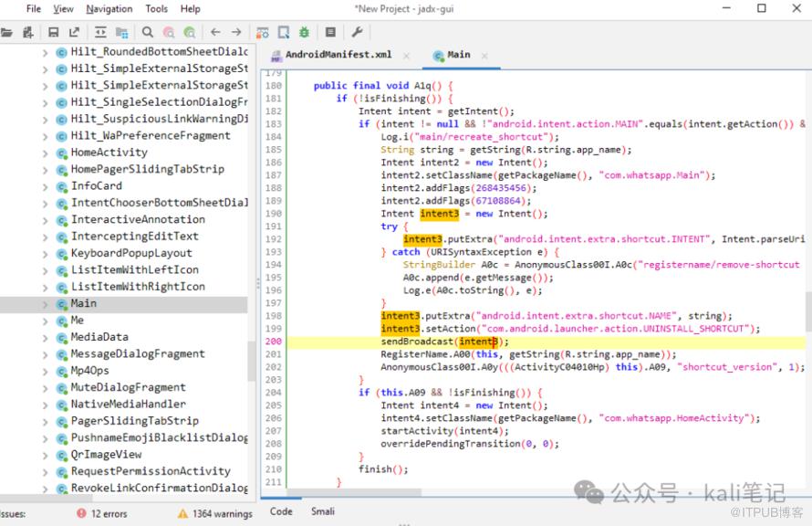Toggle flatten packages toolbar button

tap(121, 32)
